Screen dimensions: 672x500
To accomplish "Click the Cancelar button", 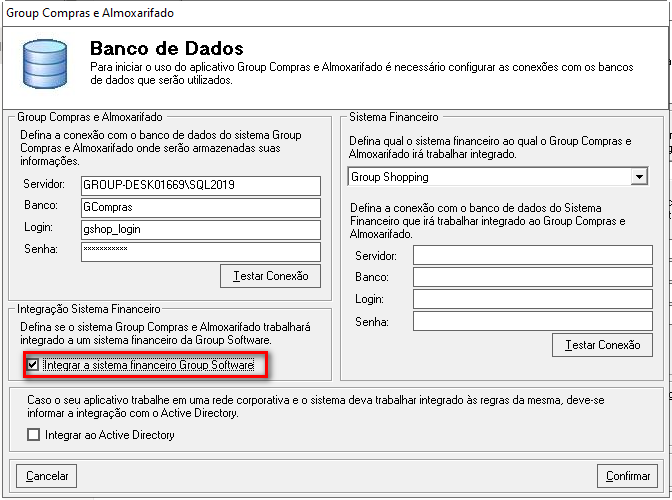I will 47,476.
